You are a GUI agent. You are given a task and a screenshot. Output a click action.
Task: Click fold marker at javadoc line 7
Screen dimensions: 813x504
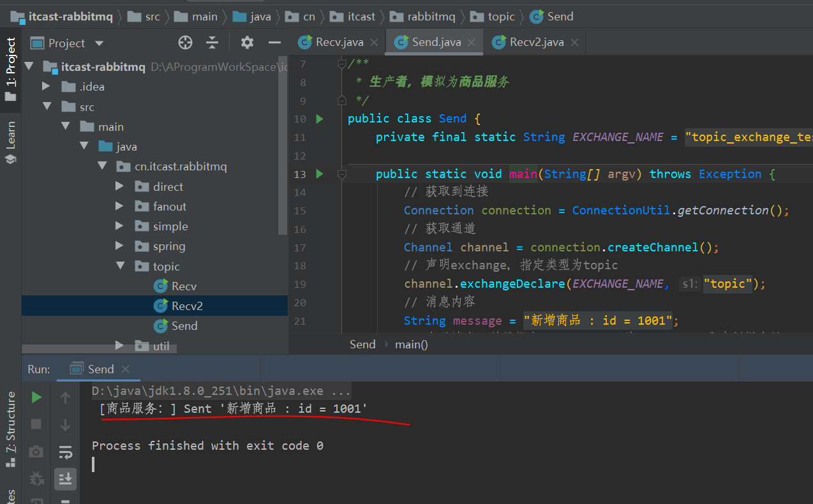[x=342, y=64]
